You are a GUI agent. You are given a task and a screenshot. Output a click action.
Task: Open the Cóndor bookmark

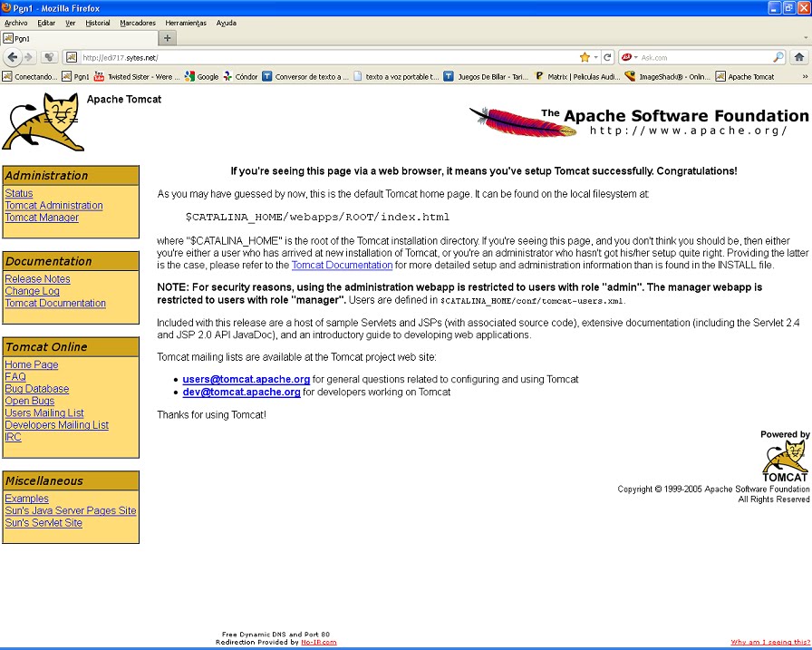click(240, 76)
